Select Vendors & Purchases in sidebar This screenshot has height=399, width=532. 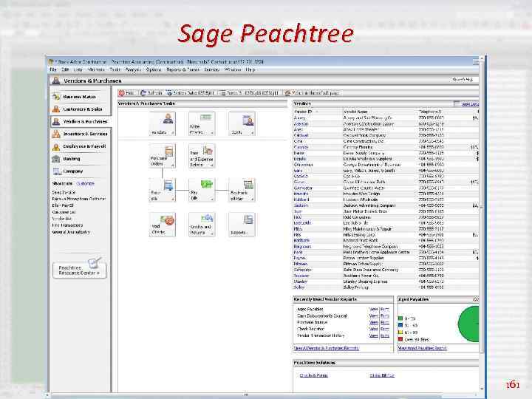(81, 121)
